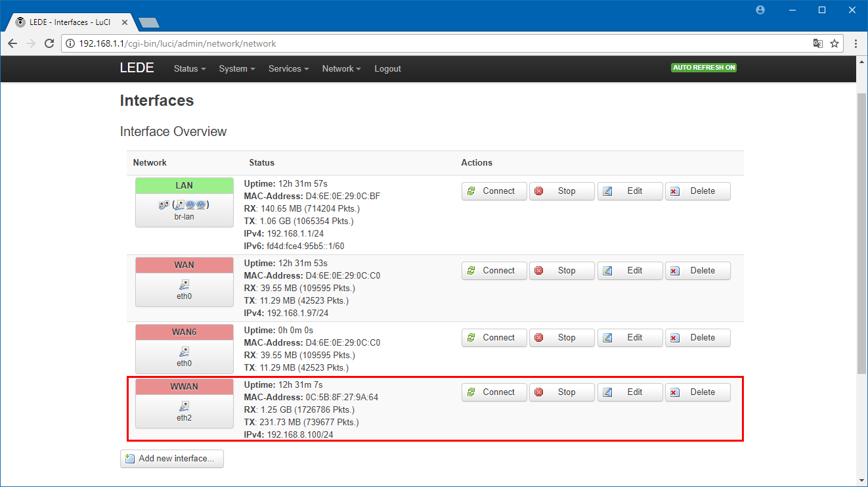Open the Status dropdown menu
The height and width of the screenshot is (487, 868).
pyautogui.click(x=190, y=69)
